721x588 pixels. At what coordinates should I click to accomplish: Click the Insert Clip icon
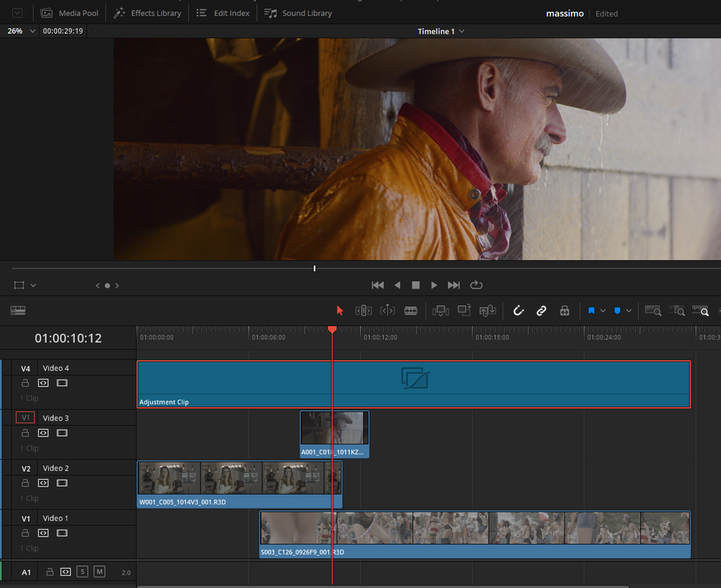click(440, 311)
